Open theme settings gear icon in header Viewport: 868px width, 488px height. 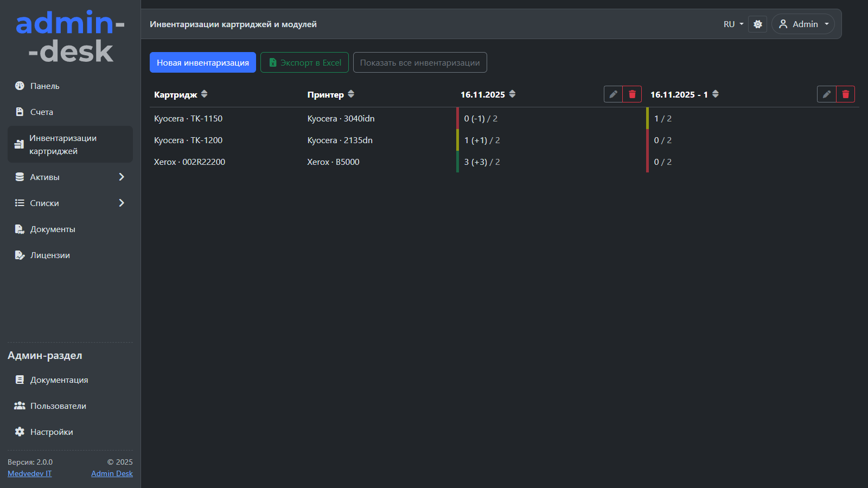point(757,24)
